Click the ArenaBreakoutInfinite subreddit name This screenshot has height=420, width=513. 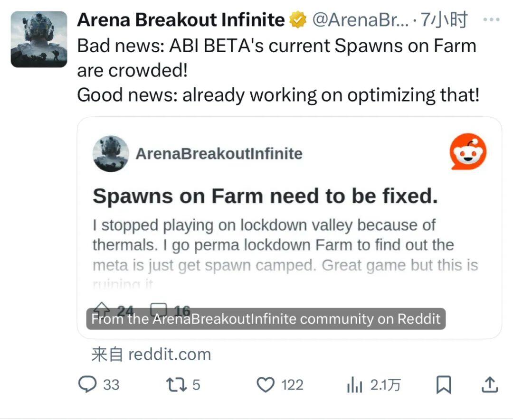click(x=219, y=154)
